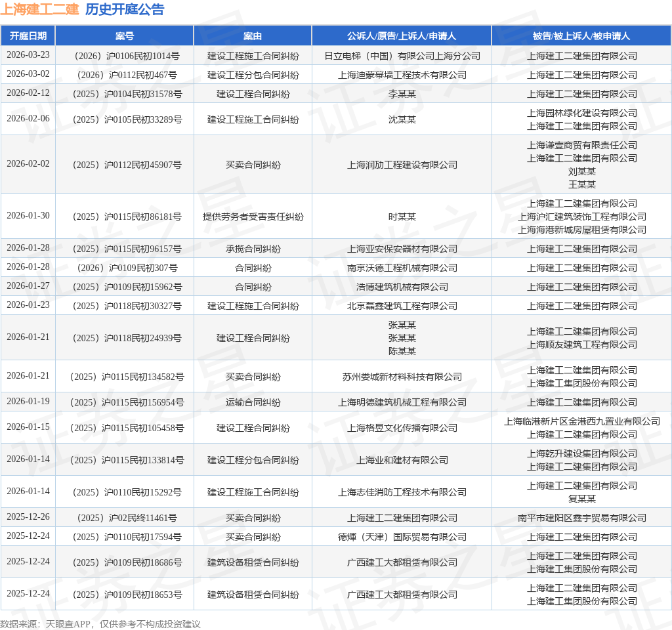Click the date 2026-01-15

pos(28,427)
